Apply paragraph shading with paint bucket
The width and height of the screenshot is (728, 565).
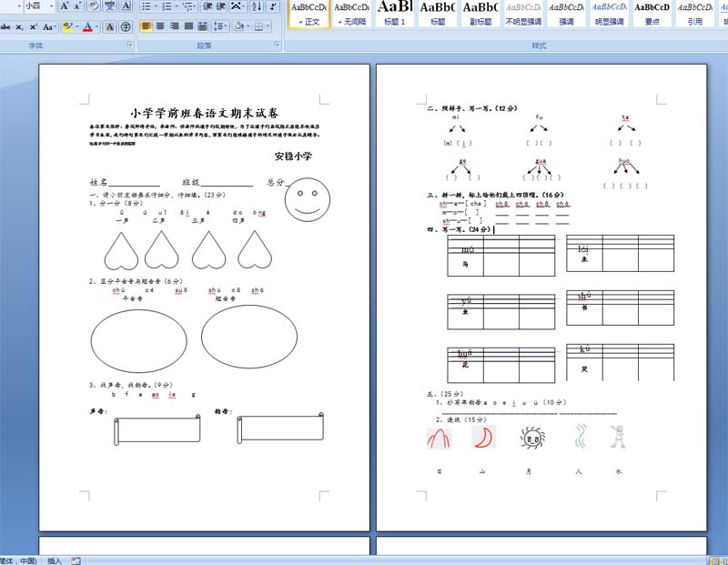[x=239, y=26]
